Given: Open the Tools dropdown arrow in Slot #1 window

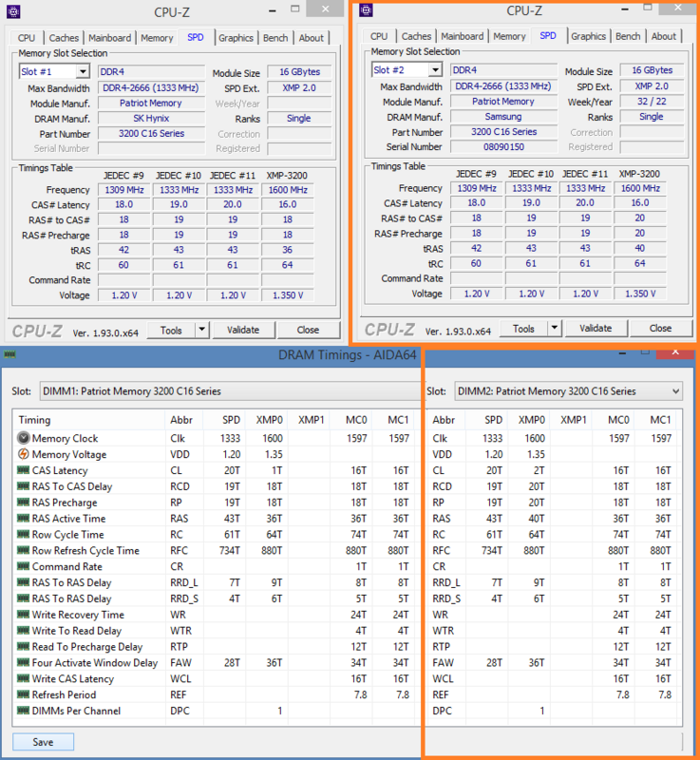Looking at the screenshot, I should pyautogui.click(x=200, y=330).
